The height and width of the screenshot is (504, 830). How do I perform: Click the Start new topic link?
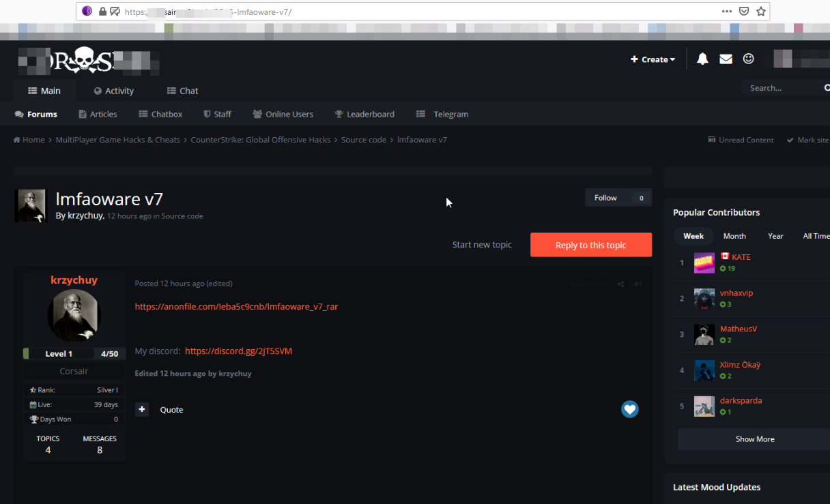click(482, 245)
